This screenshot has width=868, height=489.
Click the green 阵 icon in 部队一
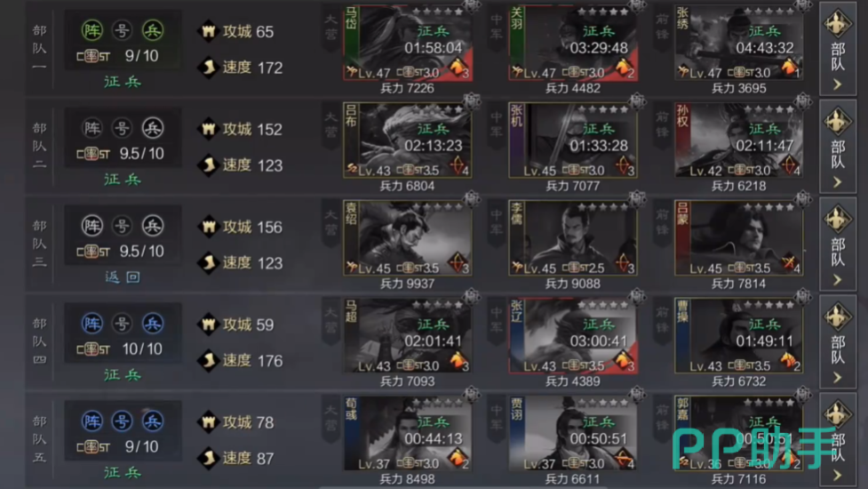[x=92, y=30]
